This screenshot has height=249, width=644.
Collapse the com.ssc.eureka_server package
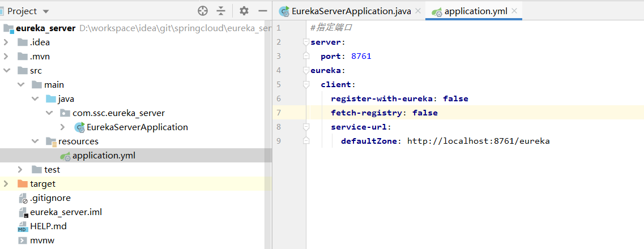pos(49,113)
